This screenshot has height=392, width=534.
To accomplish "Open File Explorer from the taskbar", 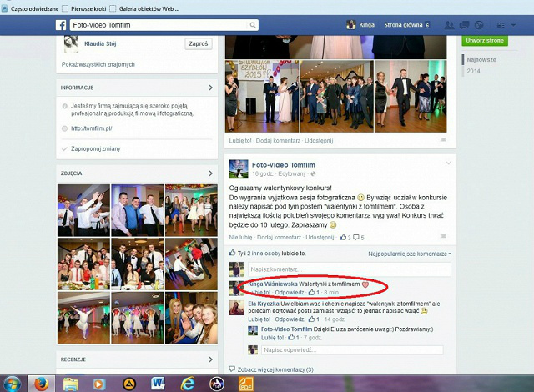I will point(70,384).
